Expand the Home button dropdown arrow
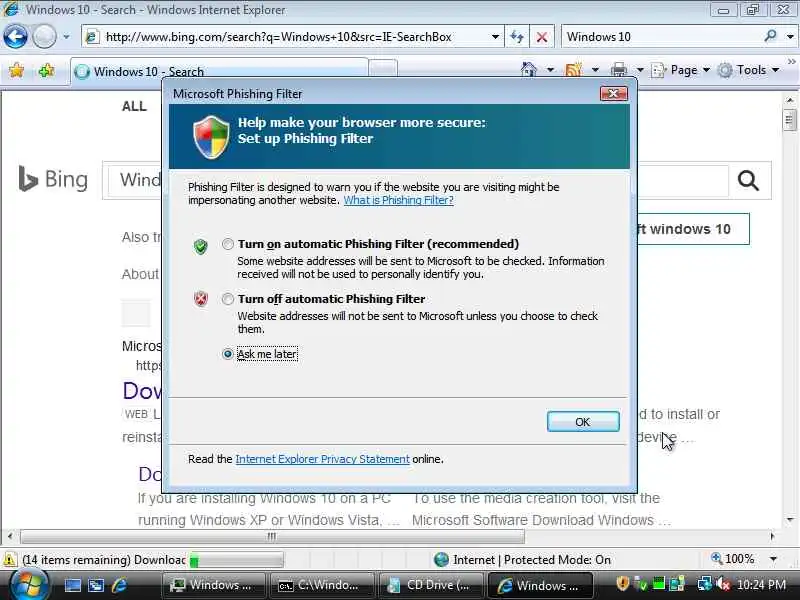Screen dimensions: 800x600 550,69
